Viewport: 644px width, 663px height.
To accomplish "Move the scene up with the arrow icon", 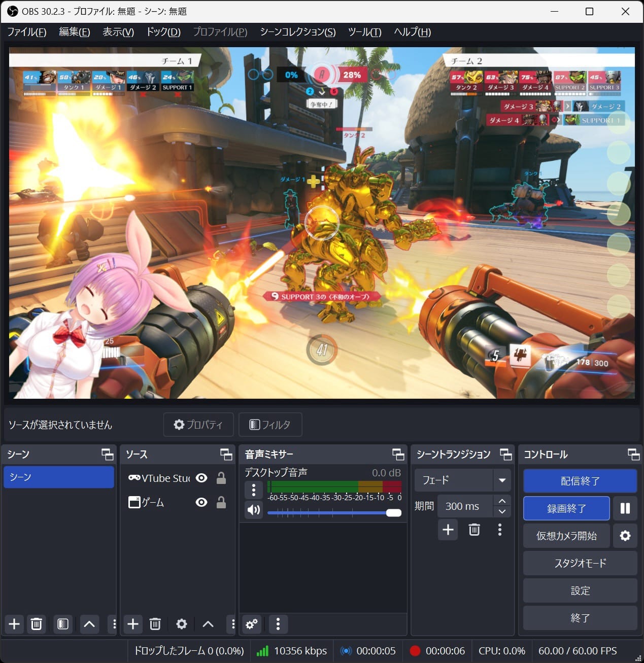I will point(89,623).
